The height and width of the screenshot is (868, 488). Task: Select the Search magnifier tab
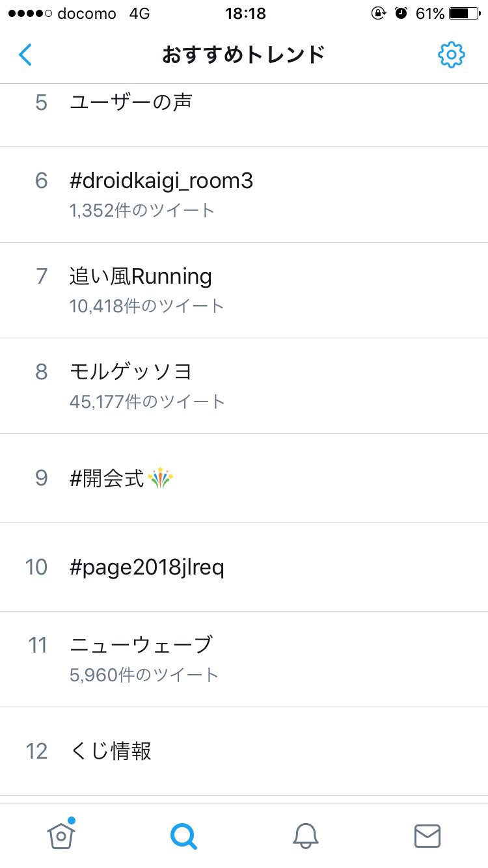coord(183,835)
